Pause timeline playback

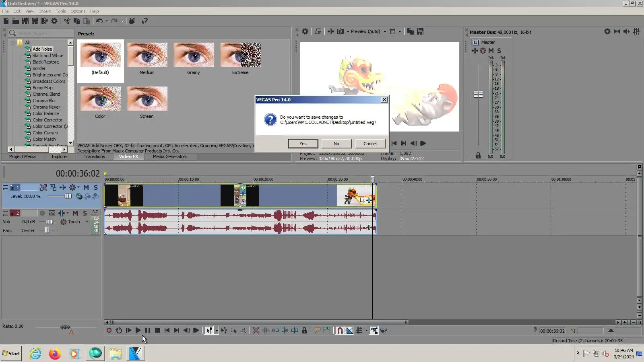[x=148, y=331]
